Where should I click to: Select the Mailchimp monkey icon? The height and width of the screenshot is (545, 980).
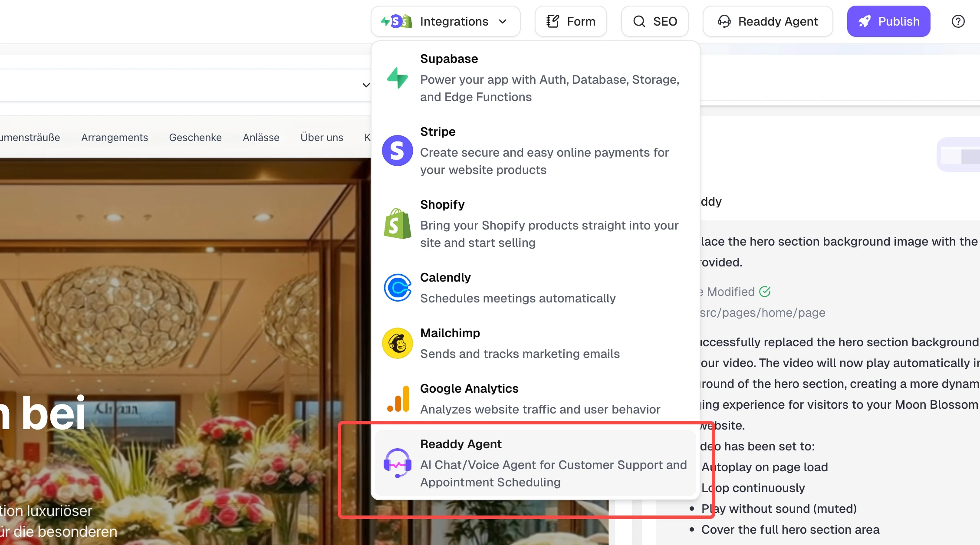pyautogui.click(x=397, y=343)
